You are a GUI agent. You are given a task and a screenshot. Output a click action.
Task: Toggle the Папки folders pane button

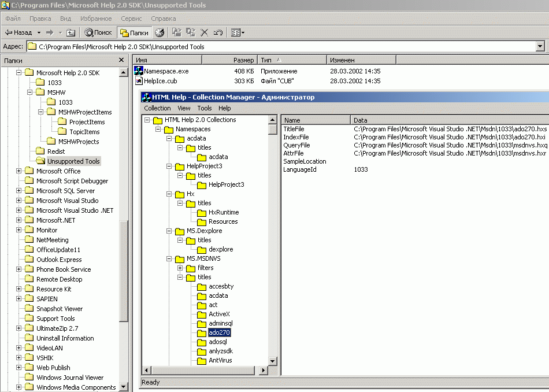pos(135,32)
